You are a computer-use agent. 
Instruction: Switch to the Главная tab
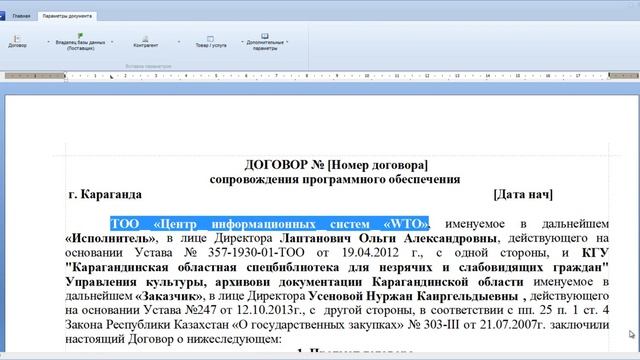[x=21, y=16]
